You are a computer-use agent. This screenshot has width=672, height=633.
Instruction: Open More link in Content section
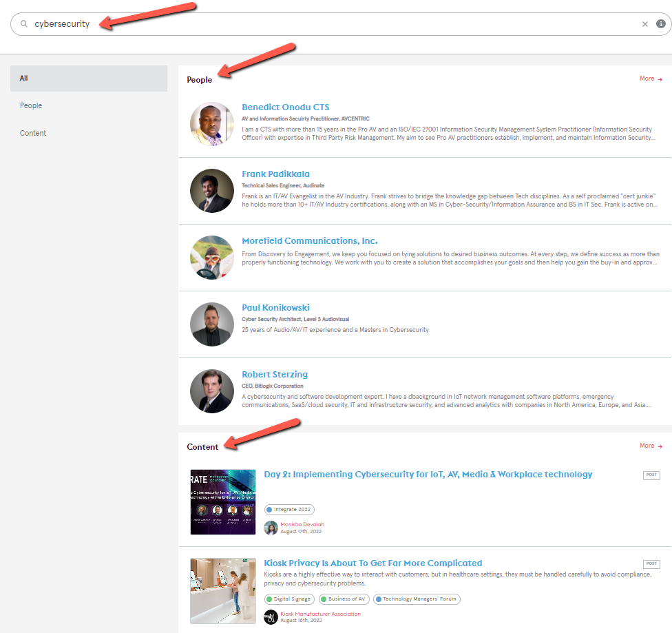(x=650, y=446)
